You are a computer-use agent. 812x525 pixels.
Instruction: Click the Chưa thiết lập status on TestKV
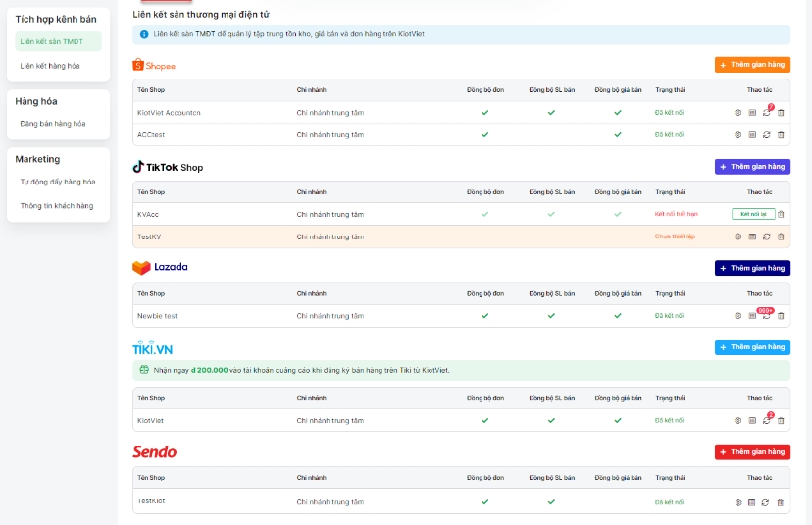[x=675, y=236]
